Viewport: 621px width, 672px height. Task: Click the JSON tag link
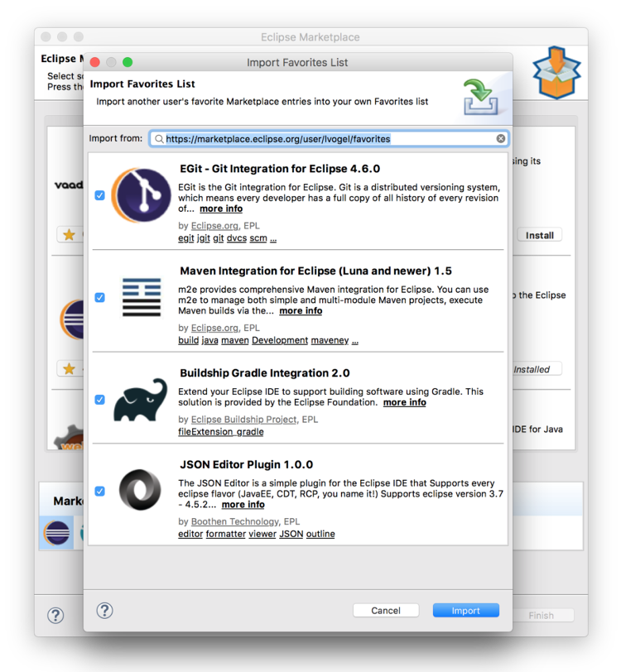(x=291, y=534)
